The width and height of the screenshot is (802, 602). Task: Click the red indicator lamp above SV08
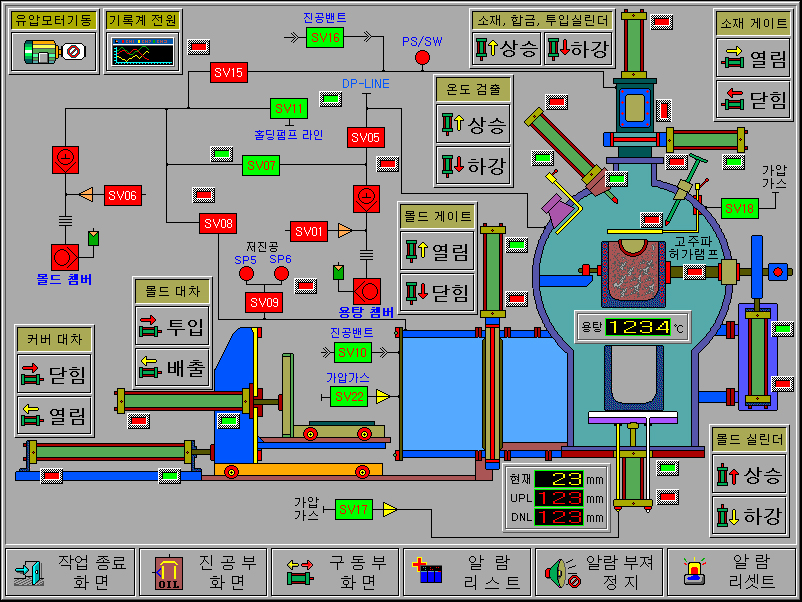(x=203, y=195)
